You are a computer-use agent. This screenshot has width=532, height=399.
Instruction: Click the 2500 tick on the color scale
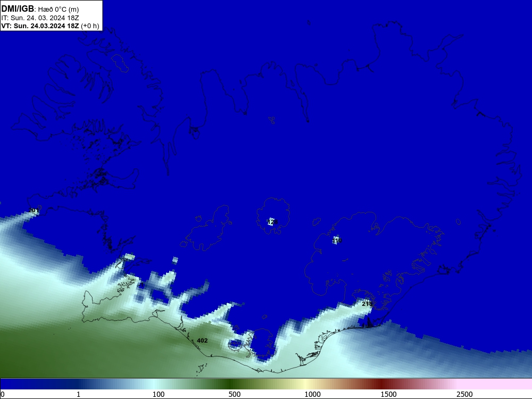click(x=464, y=394)
